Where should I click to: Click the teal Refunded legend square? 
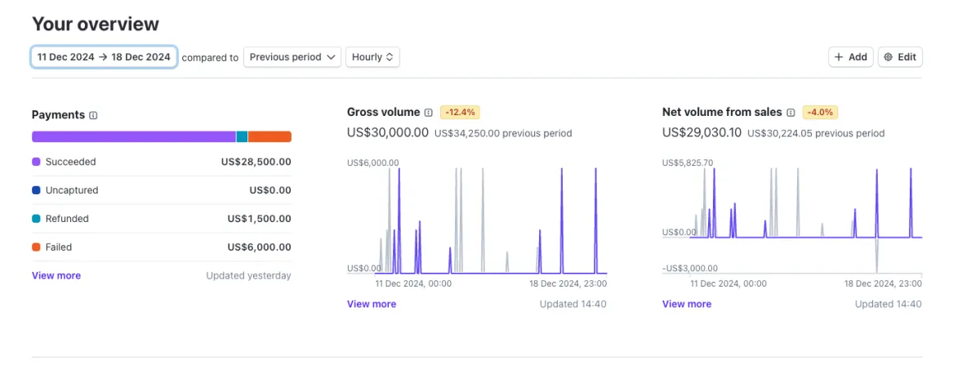click(36, 219)
